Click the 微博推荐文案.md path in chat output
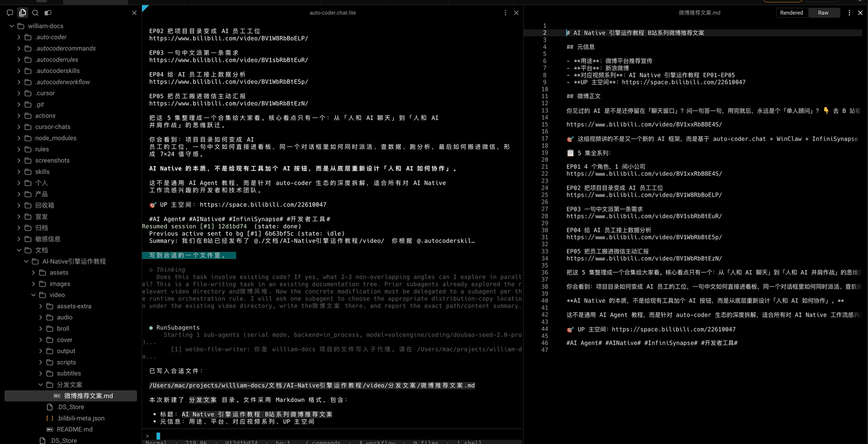 point(312,385)
